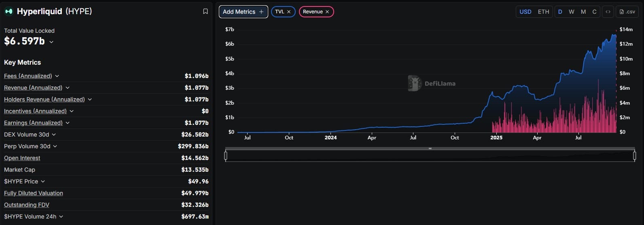The width and height of the screenshot is (644, 225).
Task: Bookmark Hyperliquid with the bookmark icon
Action: (x=205, y=11)
